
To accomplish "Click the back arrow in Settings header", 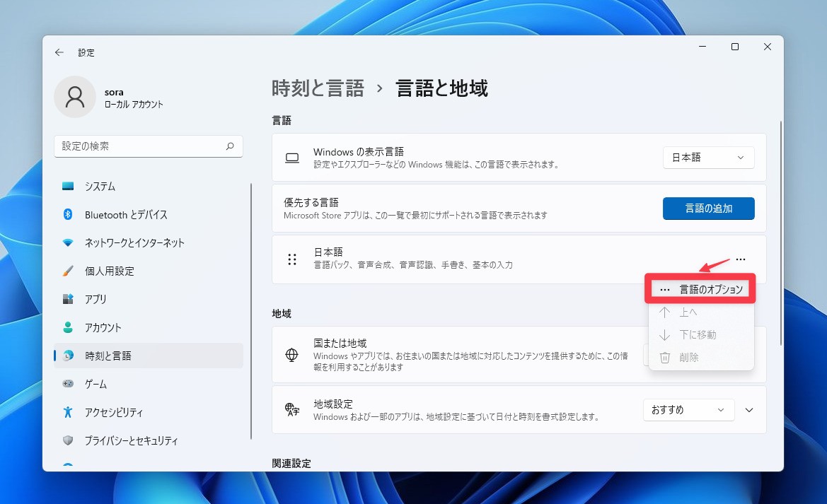I will tap(59, 52).
